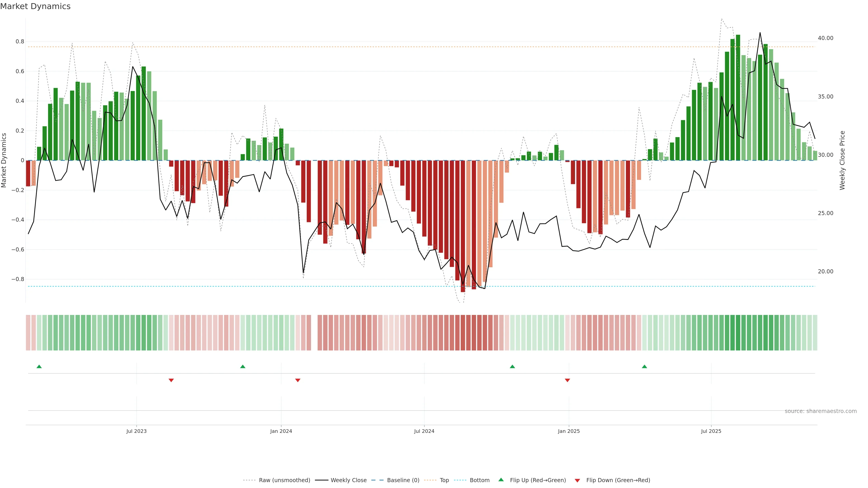
Task: Click the leftmost green flip-up triangle marker
Action: (39, 366)
